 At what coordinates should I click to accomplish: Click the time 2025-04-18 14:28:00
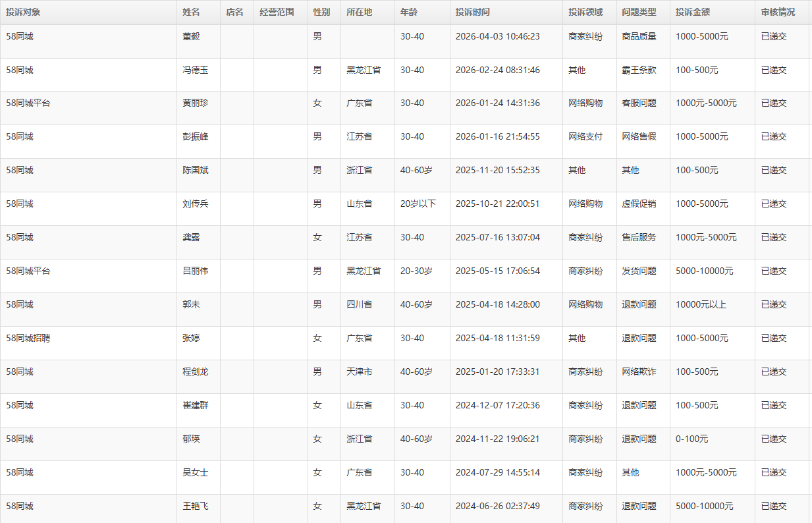point(497,304)
